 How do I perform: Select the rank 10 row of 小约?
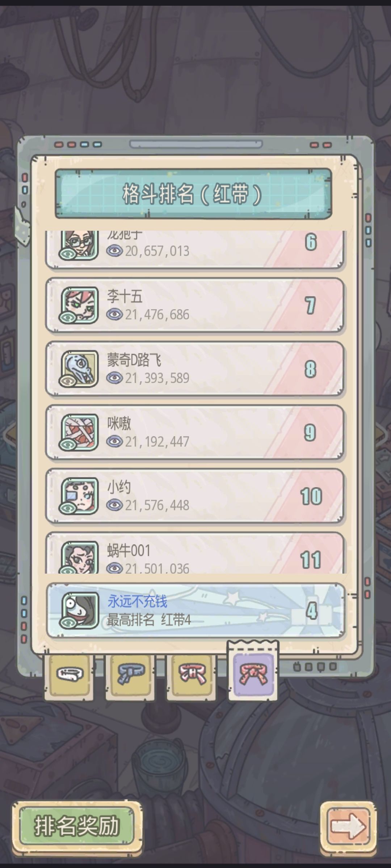[x=195, y=496]
